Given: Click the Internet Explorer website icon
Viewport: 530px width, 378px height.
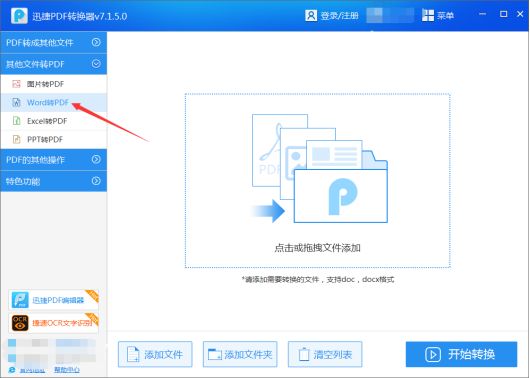Looking at the screenshot, I should pyautogui.click(x=12, y=370).
